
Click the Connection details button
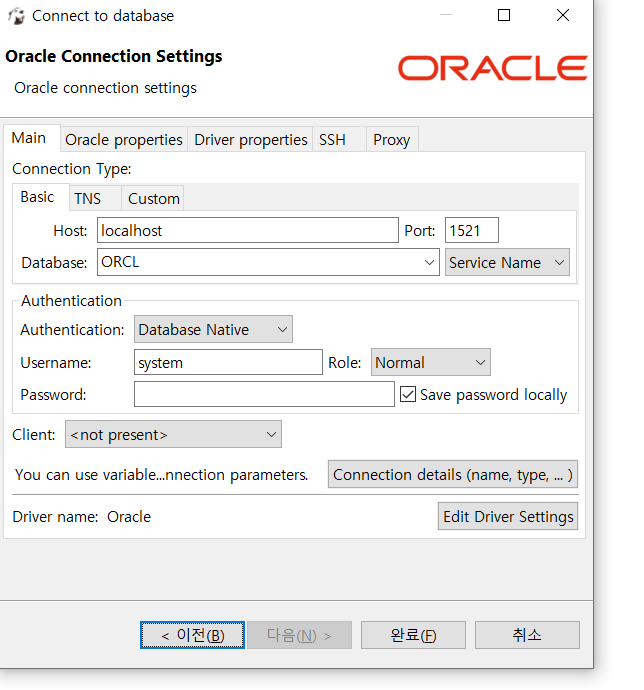(x=453, y=474)
